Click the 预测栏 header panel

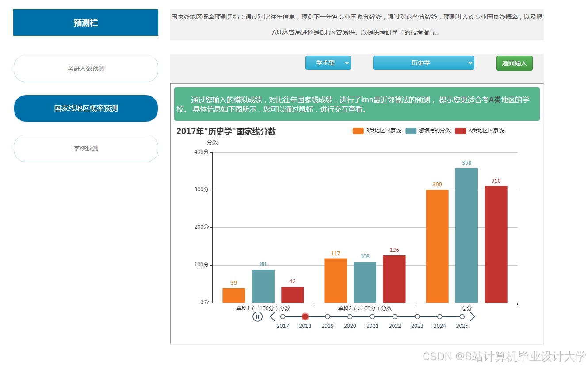(86, 22)
